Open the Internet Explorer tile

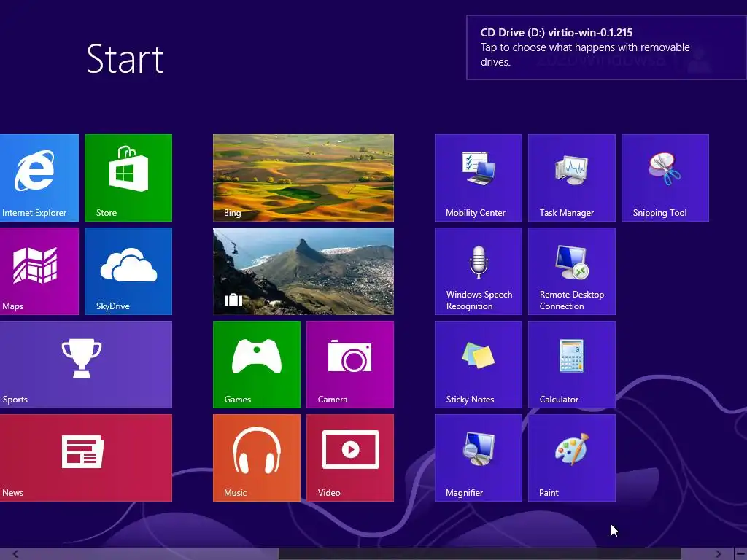click(39, 178)
